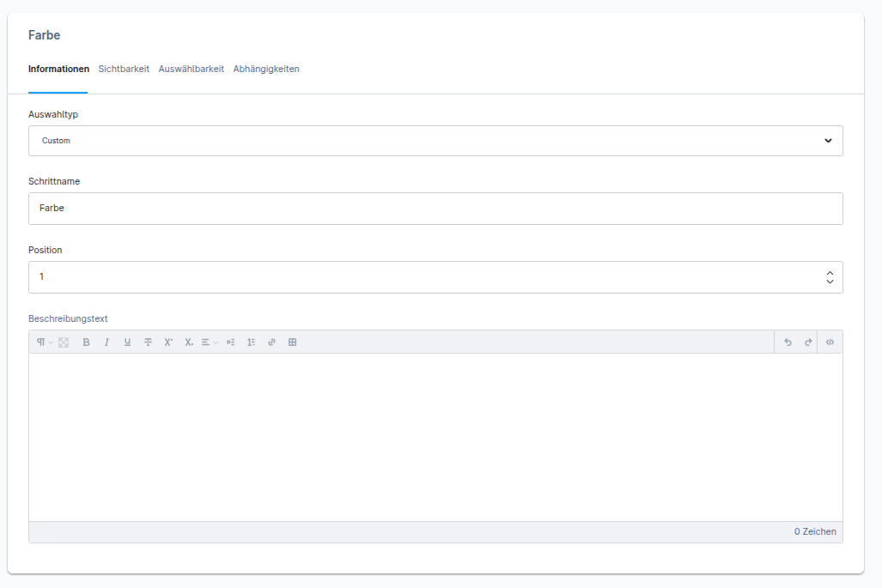Screen dimensions: 882x588
Task: Open the Abhängigkeiten tab
Action: pos(266,70)
